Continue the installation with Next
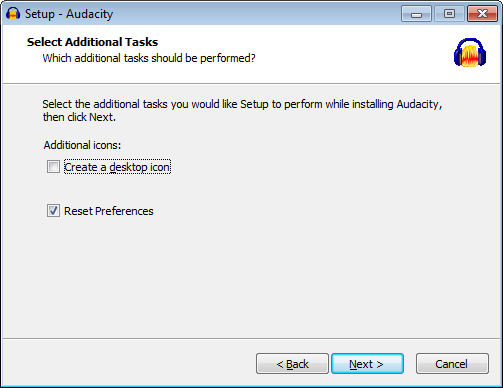 click(367, 364)
